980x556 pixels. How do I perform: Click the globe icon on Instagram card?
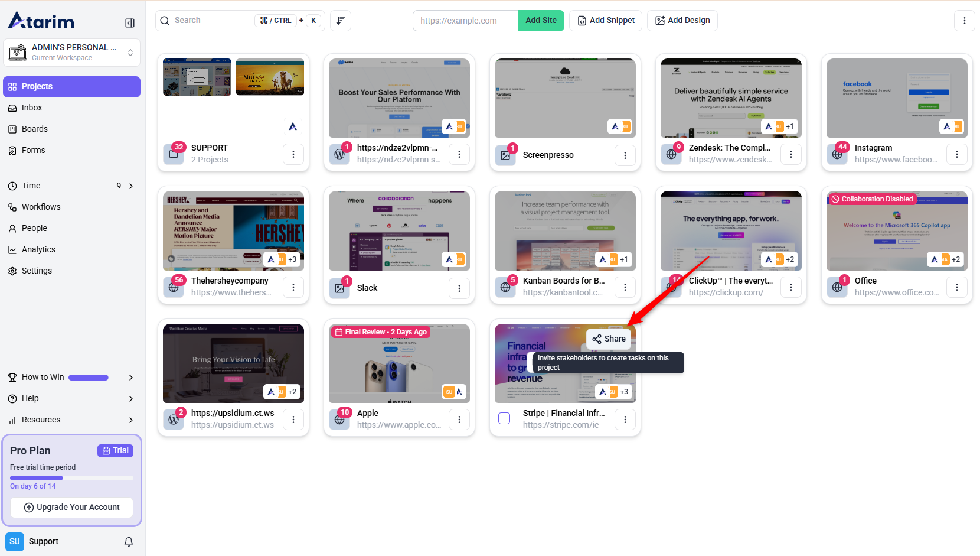837,154
